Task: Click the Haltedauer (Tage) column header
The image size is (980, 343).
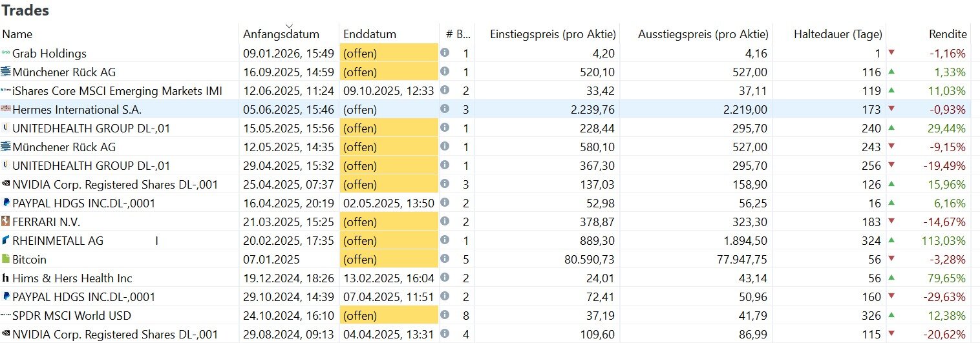Action: point(837,34)
